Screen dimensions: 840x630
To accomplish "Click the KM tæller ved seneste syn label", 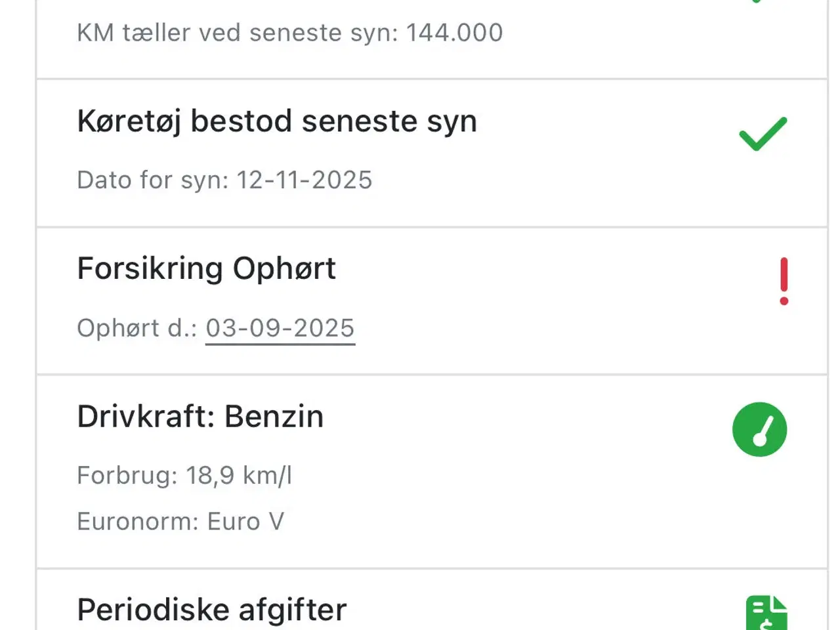I will pos(238,33).
